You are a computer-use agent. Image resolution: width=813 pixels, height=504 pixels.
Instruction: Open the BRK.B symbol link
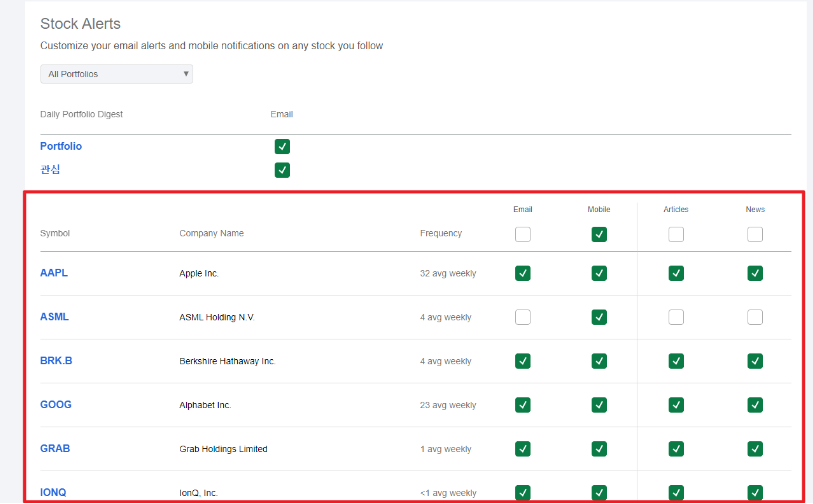(56, 360)
